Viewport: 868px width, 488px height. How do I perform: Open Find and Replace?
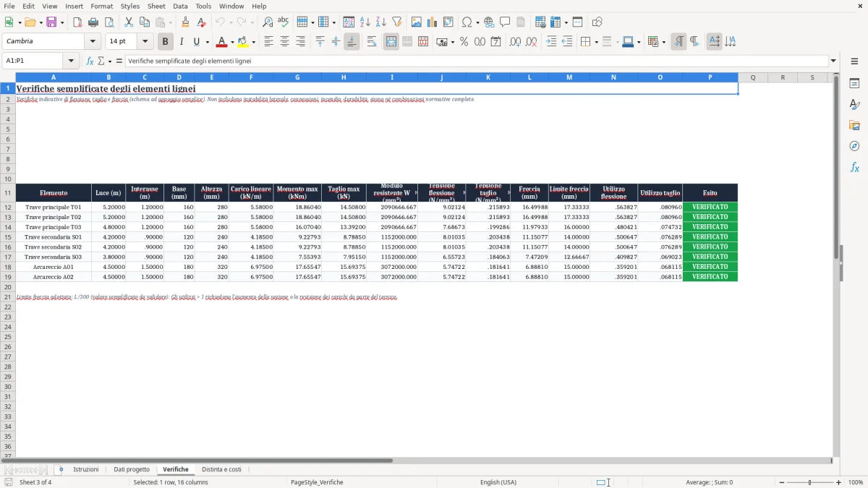(x=268, y=22)
